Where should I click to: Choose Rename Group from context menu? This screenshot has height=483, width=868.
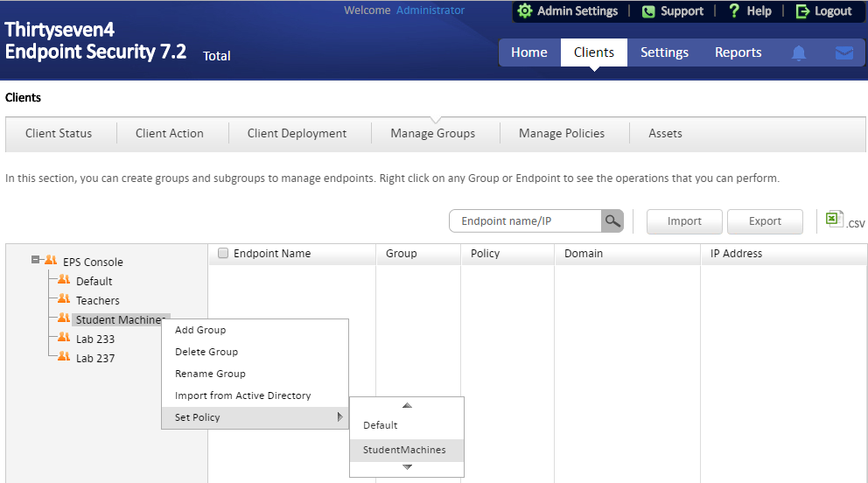click(255, 374)
